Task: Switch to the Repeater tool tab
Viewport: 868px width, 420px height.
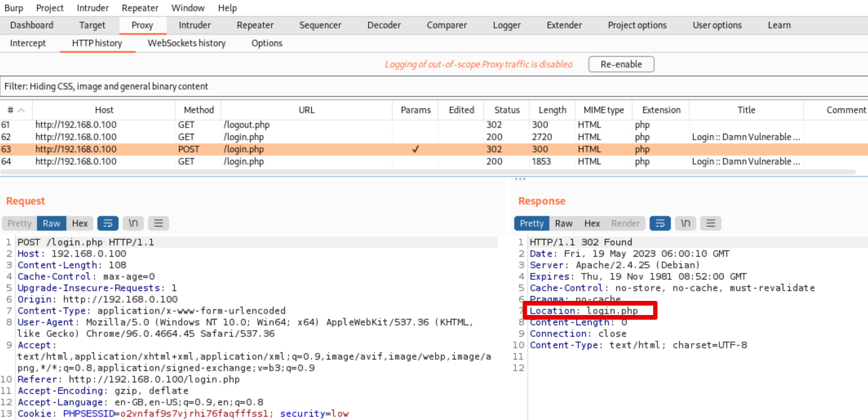Action: coord(255,25)
